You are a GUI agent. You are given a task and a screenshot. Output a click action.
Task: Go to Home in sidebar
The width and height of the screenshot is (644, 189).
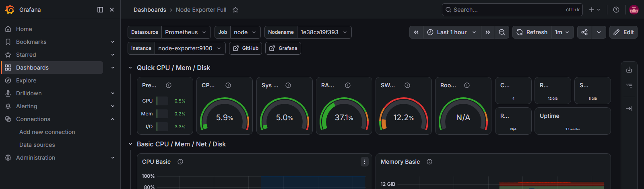[24, 29]
